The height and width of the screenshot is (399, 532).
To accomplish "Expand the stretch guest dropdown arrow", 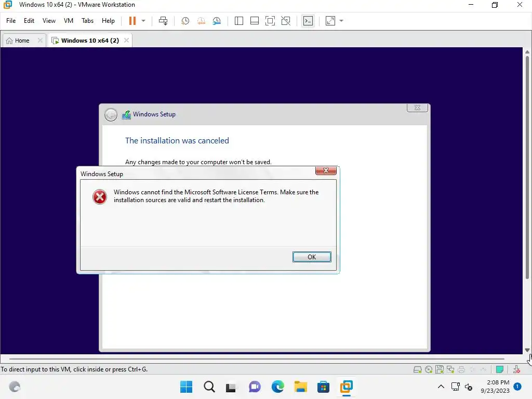I will pyautogui.click(x=341, y=21).
